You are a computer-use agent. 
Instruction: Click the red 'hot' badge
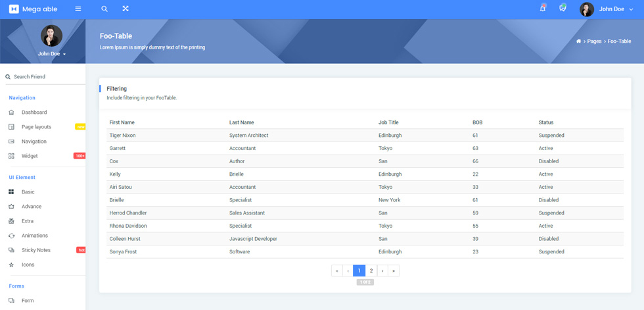pos(81,250)
